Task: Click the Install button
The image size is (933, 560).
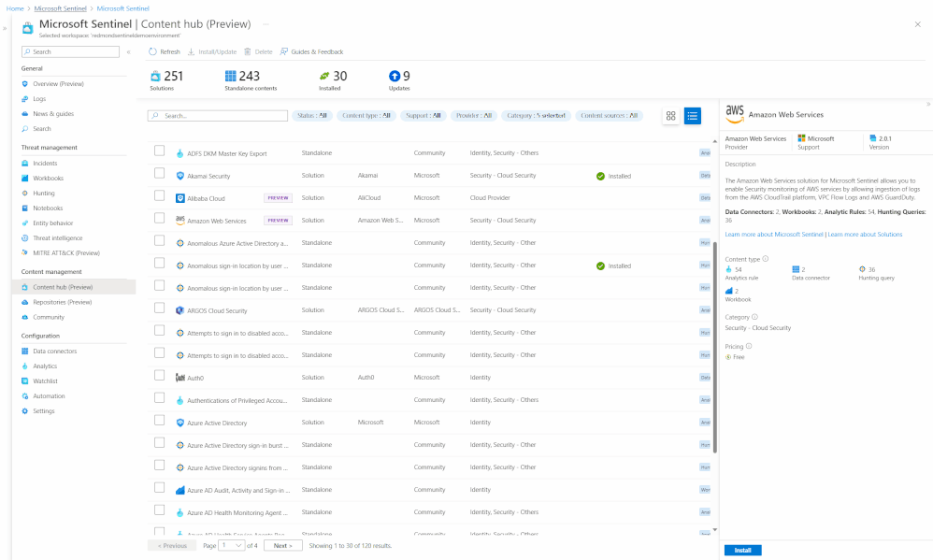Action: (742, 551)
